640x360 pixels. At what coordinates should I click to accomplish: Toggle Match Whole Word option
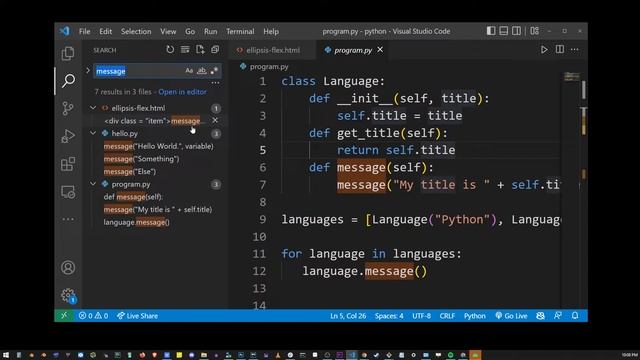202,71
